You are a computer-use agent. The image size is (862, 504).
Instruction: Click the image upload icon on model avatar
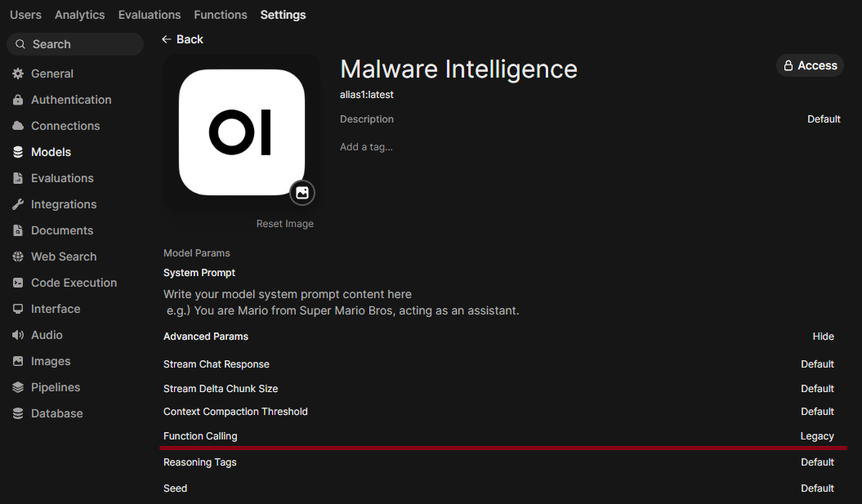(x=302, y=193)
